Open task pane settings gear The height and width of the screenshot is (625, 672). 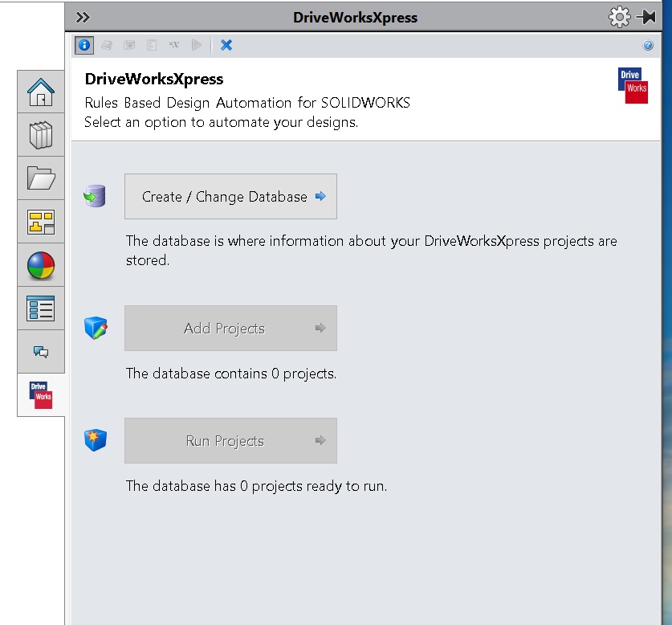click(619, 17)
